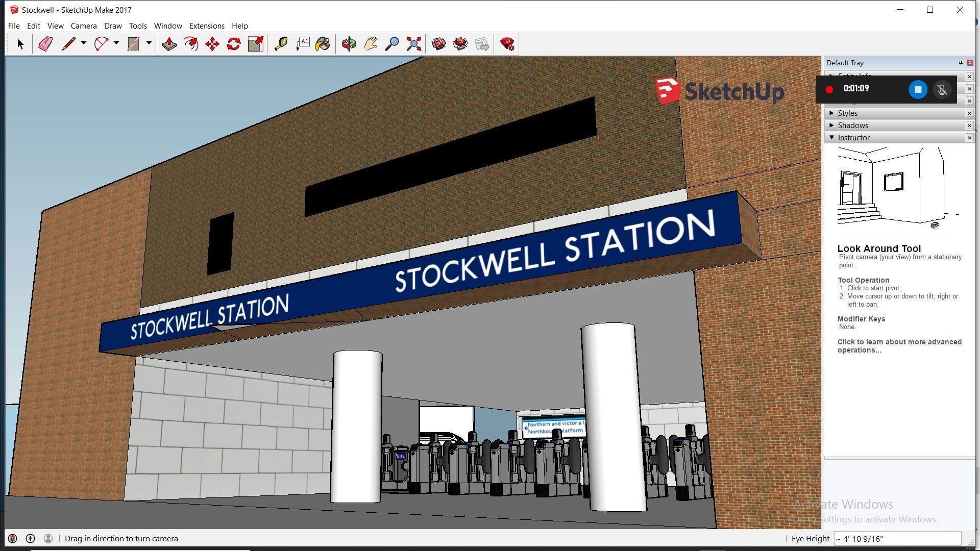
Task: Open the Extension Manager ruby icon
Action: tap(507, 44)
